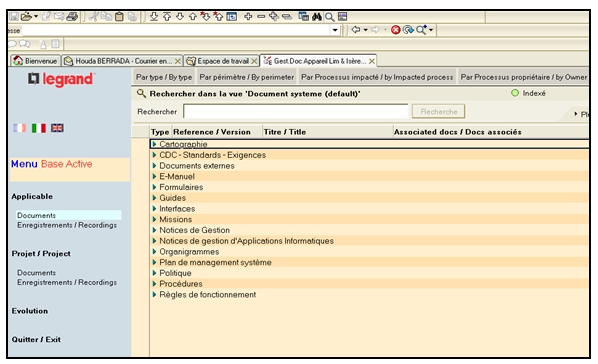
Task: Click the Open folder toolbar icon
Action: 26,16
